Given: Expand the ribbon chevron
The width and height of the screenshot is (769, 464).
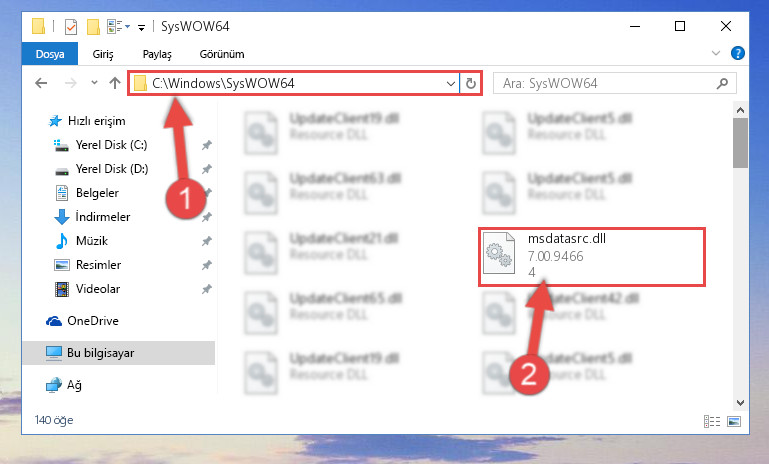Looking at the screenshot, I should pos(716,53).
